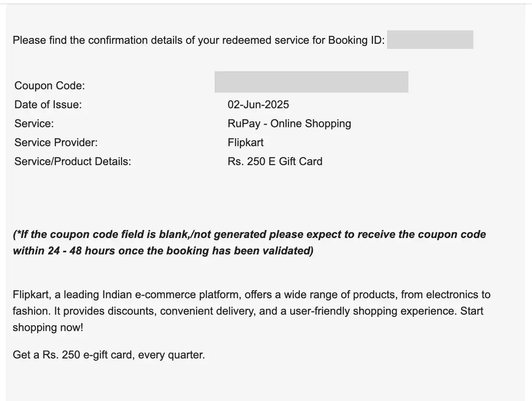Click the italic coupon code blank notice

click(249, 243)
